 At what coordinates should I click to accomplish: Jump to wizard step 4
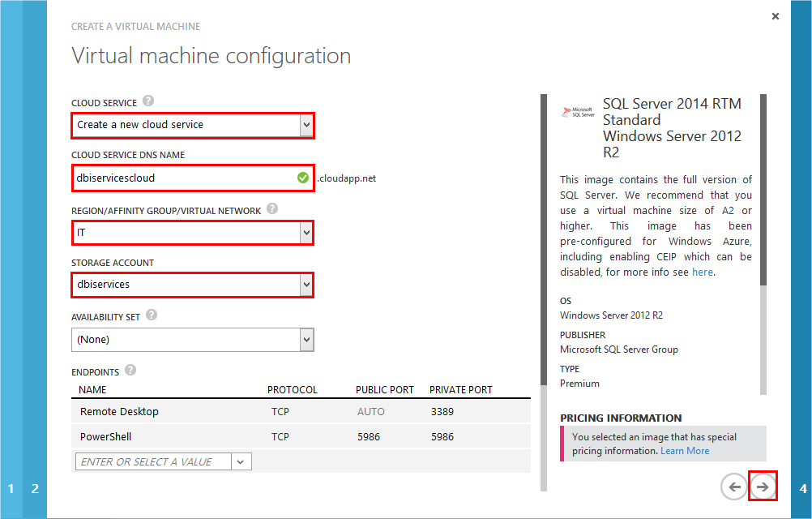(802, 488)
